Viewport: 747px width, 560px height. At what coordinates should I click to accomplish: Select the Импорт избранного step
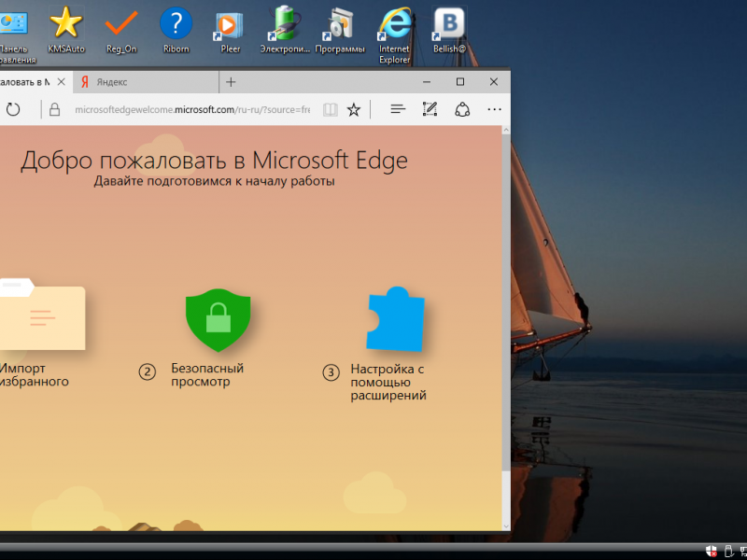pyautogui.click(x=34, y=375)
